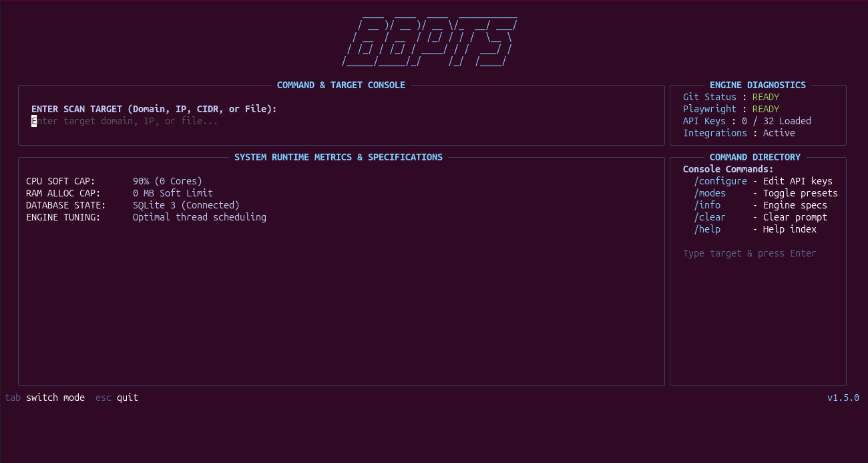Click the ENGINE TUNING row
This screenshot has height=463, width=868.
tap(146, 217)
